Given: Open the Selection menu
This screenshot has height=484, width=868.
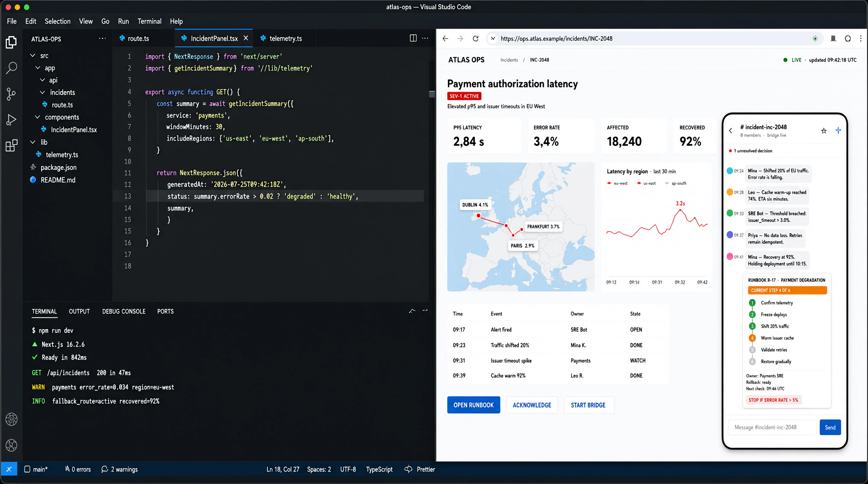Looking at the screenshot, I should tap(58, 21).
